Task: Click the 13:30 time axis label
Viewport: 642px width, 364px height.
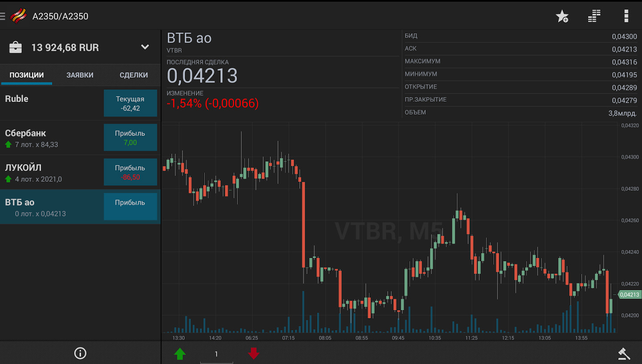Action: pos(178,338)
